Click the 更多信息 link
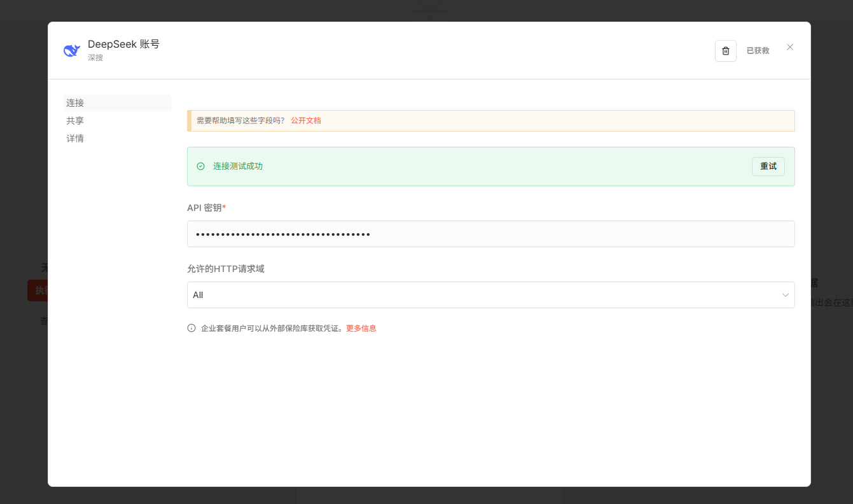 361,329
